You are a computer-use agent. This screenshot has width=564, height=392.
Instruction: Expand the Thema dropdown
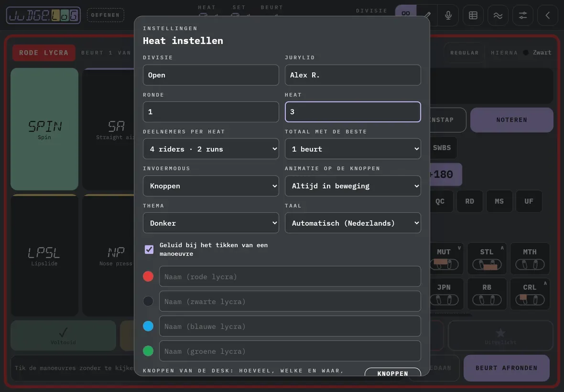pyautogui.click(x=211, y=223)
